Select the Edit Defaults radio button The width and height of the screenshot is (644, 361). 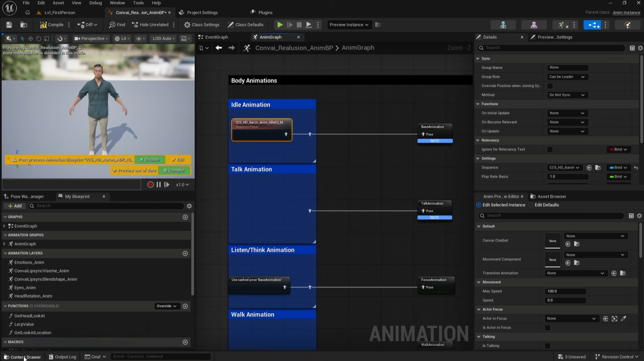pos(531,205)
